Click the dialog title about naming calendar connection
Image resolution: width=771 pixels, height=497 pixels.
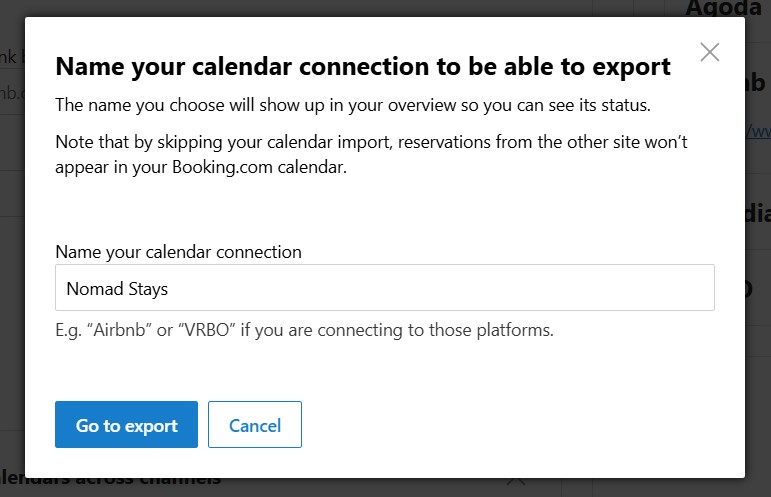pyautogui.click(x=362, y=67)
